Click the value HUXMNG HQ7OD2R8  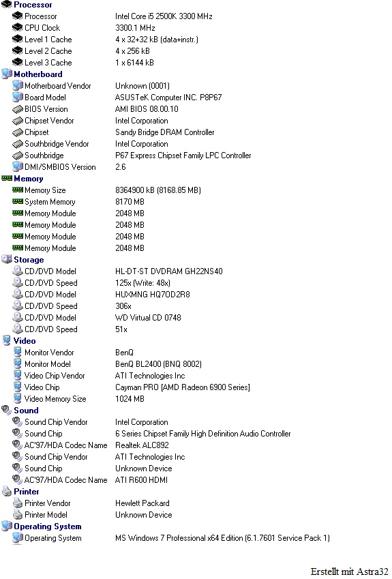(153, 295)
